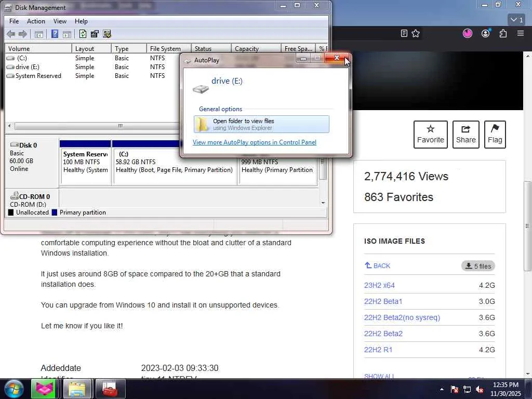Open the browser hamburger menu

(521, 33)
